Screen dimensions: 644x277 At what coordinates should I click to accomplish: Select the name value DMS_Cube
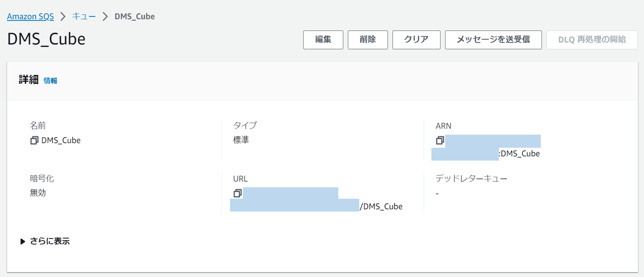tap(61, 141)
